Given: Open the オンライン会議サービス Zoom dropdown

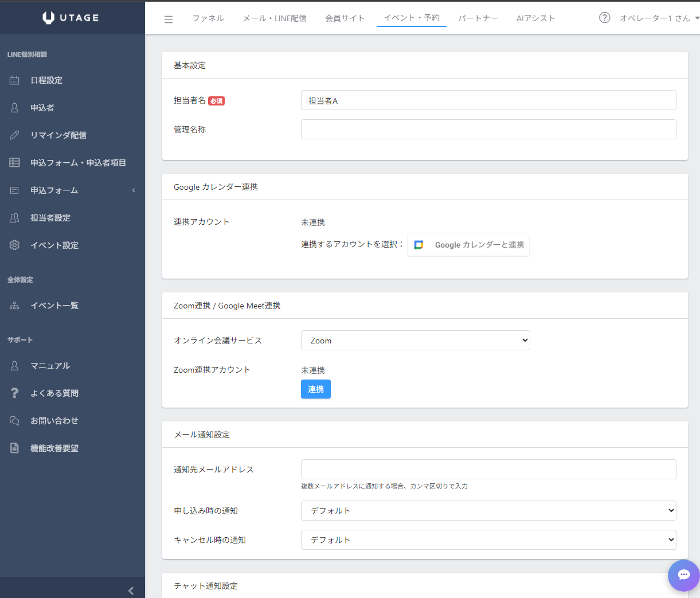Looking at the screenshot, I should [x=416, y=341].
